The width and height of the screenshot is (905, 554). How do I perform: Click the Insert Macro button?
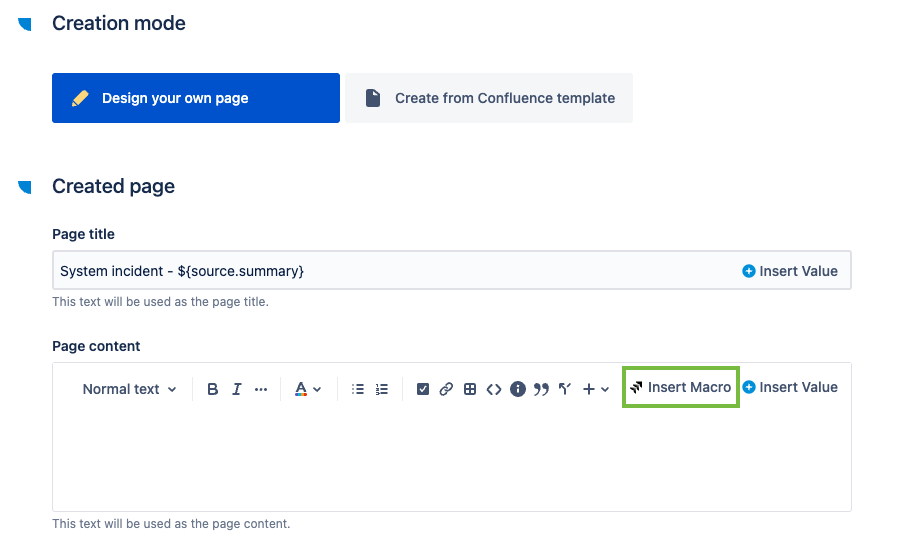(680, 387)
